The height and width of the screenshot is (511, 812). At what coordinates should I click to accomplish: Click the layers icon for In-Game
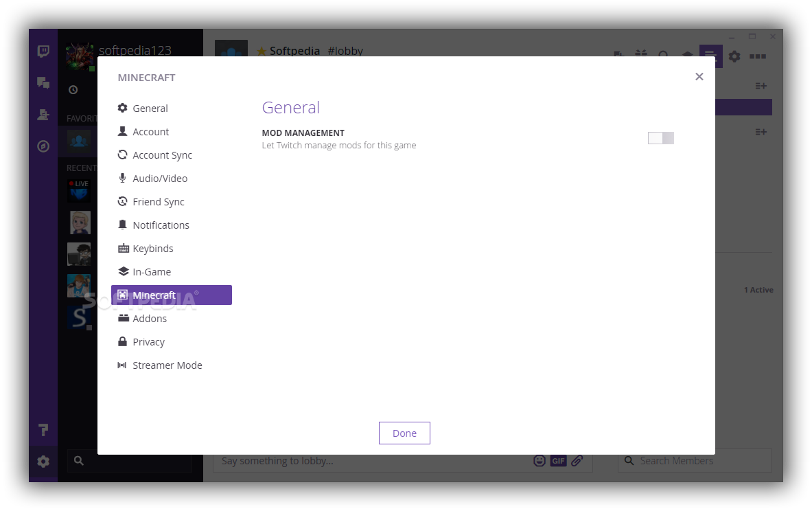pyautogui.click(x=124, y=271)
